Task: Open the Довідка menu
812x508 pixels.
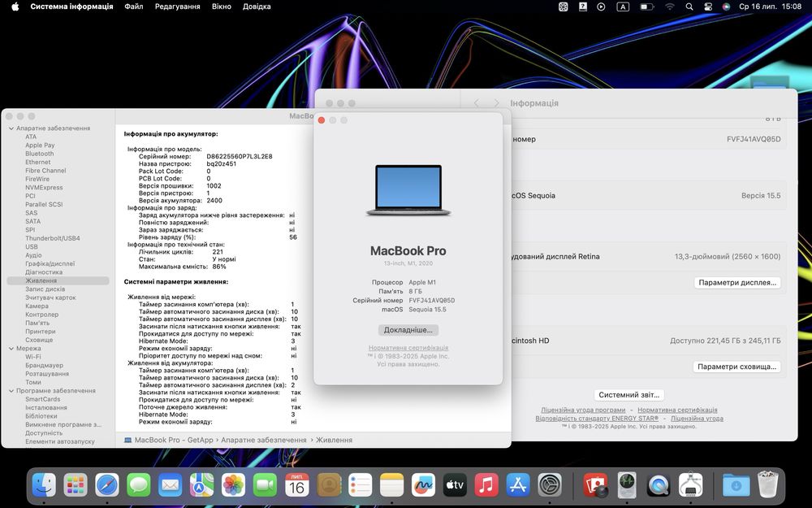Action: tap(257, 7)
